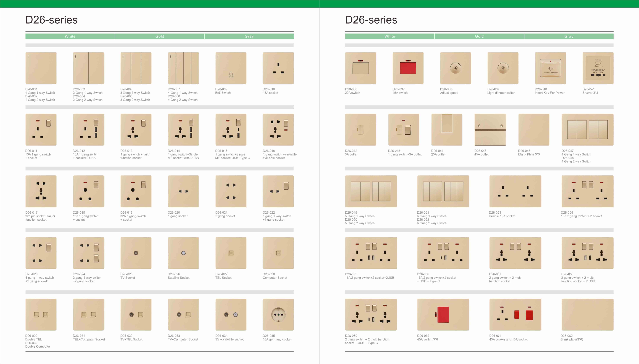Click the D26-039 Light dimmer switch image
Viewport: 639px width, 364px height.
pos(503,68)
